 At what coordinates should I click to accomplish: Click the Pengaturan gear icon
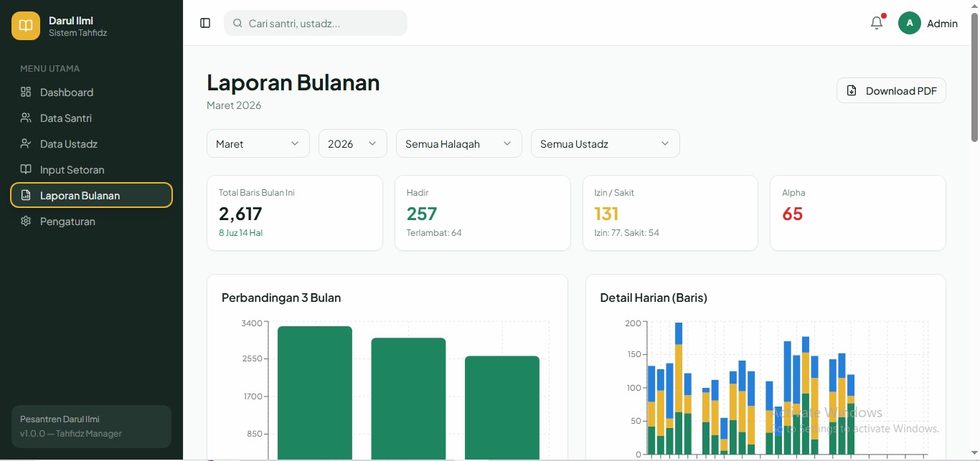[x=26, y=221]
